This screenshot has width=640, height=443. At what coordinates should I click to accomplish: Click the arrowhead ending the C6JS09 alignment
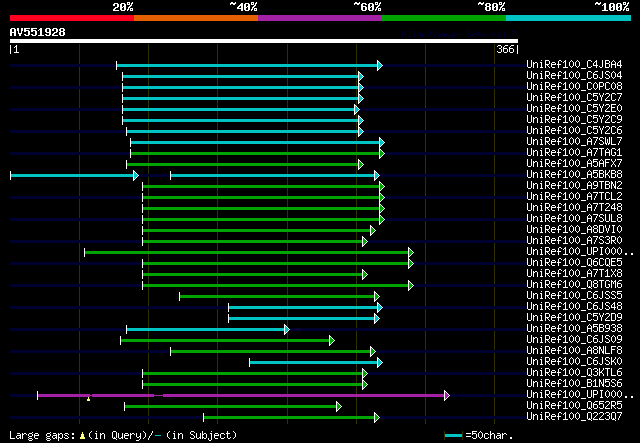[x=332, y=341]
